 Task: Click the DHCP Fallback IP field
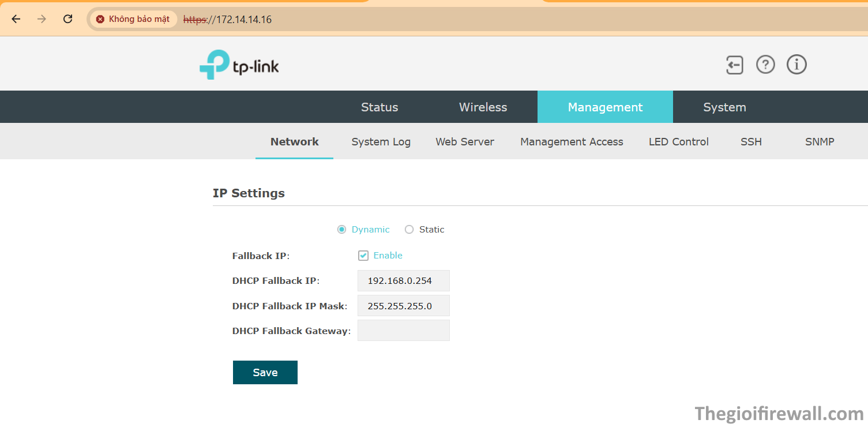403,281
